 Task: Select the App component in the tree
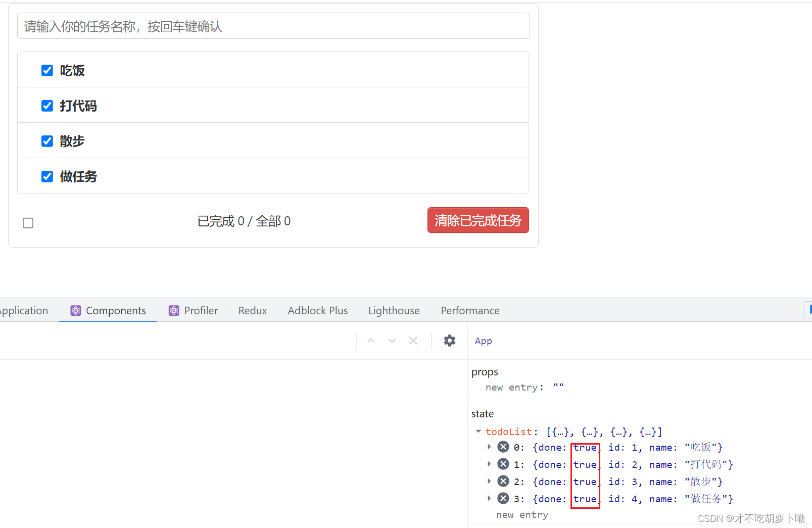coord(483,341)
